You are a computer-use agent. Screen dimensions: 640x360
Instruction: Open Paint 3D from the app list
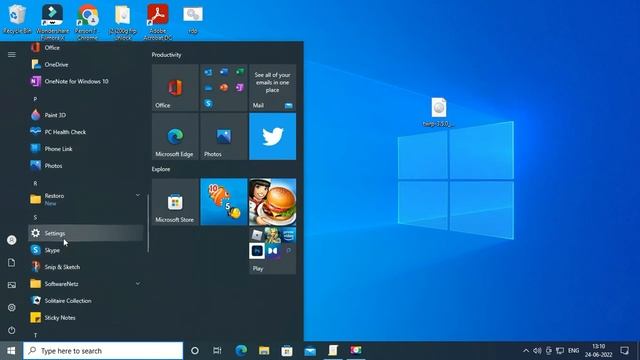(86, 115)
